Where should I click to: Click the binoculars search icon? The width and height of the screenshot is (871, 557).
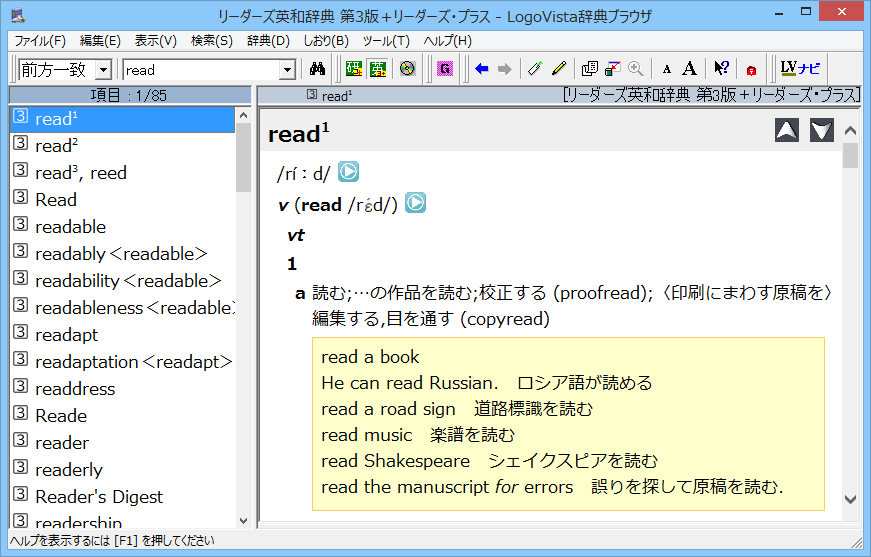coord(319,69)
